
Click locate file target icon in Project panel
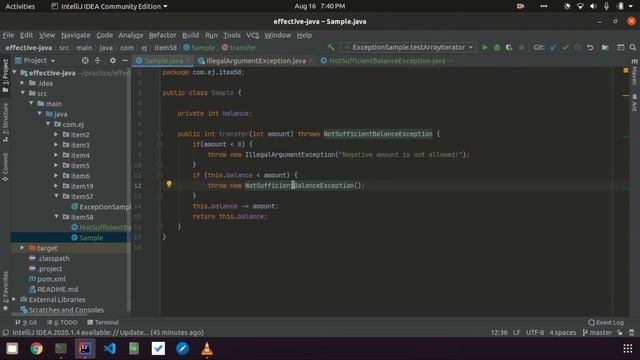[x=85, y=60]
